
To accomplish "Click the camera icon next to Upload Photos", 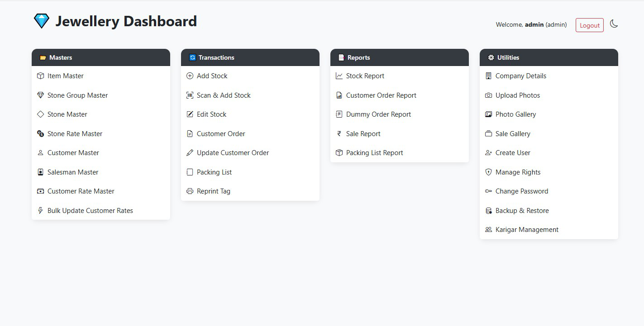I will tap(488, 95).
